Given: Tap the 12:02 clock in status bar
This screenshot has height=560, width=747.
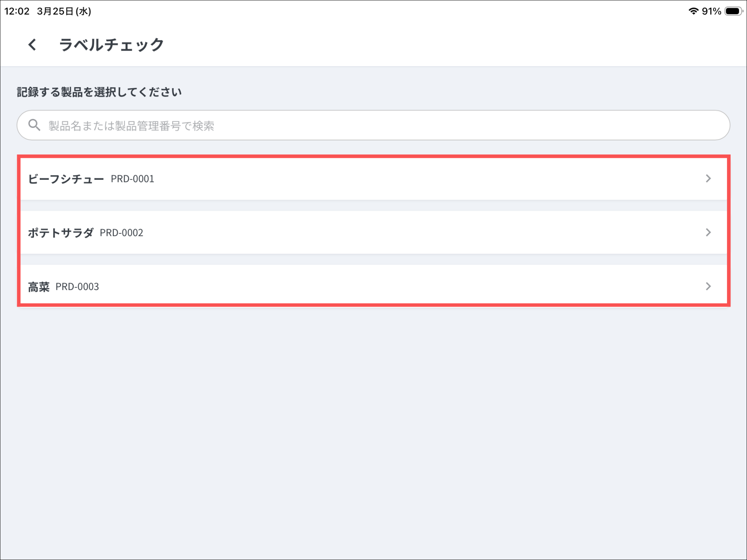Looking at the screenshot, I should tap(17, 11).
